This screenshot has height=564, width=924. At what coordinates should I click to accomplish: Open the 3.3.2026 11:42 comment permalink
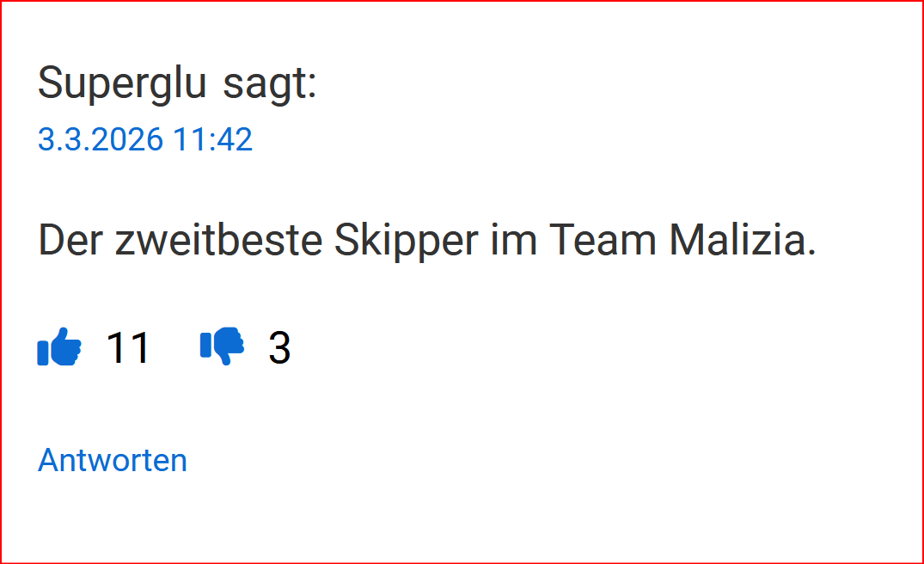point(145,139)
